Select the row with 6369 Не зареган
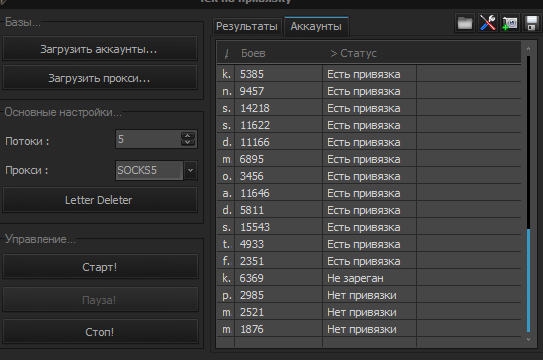The image size is (543, 360). click(x=369, y=278)
